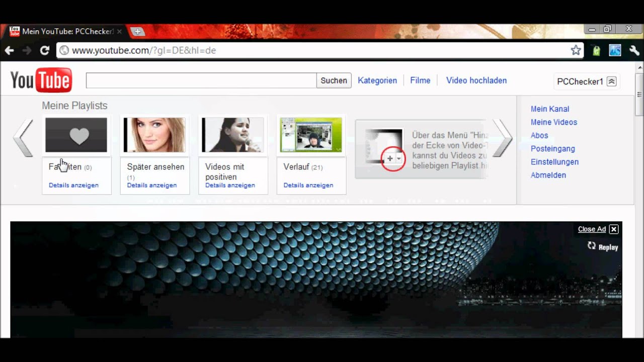
Task: Click the Später ansehen title text
Action: (155, 167)
